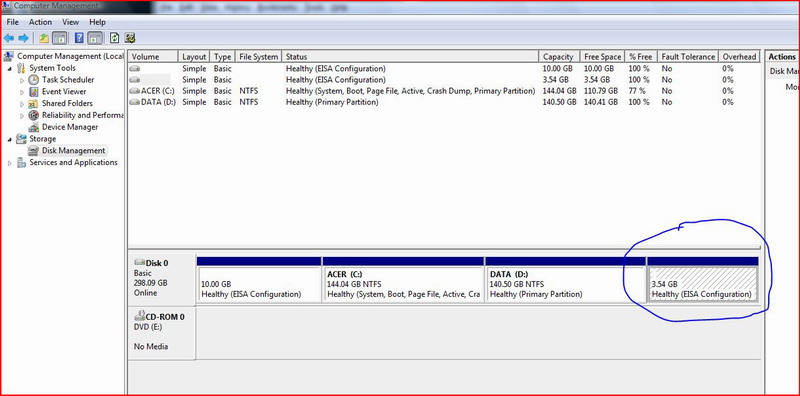Click the Back arrow toolbar icon
Screen dimensions: 800x396
pos(8,38)
